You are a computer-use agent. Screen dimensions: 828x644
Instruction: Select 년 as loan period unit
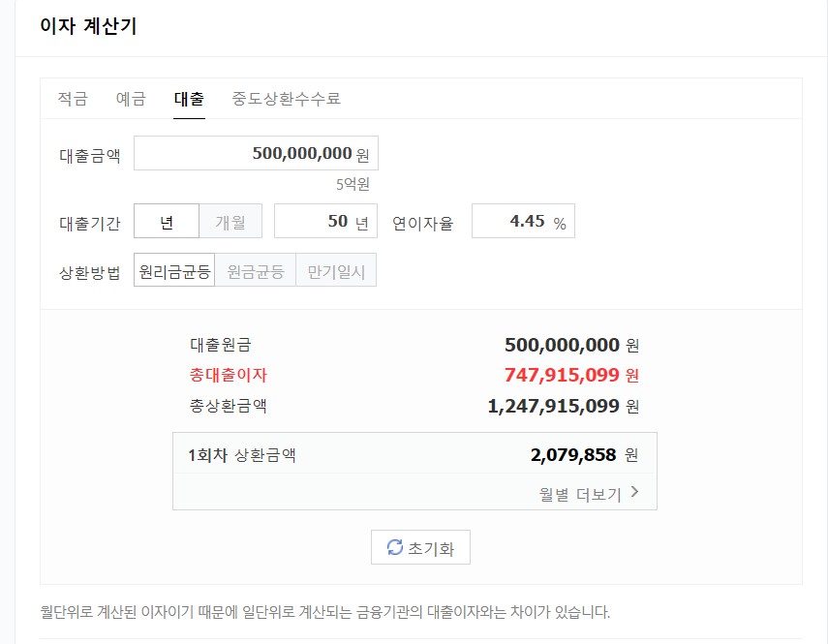coord(167,221)
